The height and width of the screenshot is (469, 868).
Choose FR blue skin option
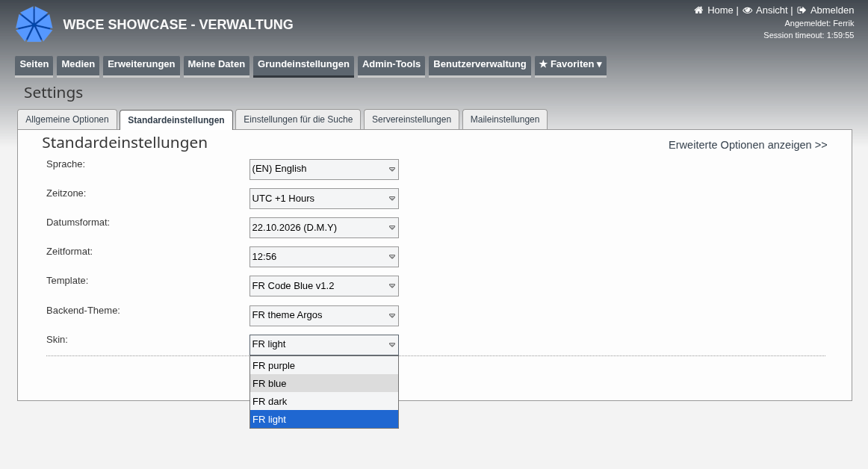(x=324, y=383)
